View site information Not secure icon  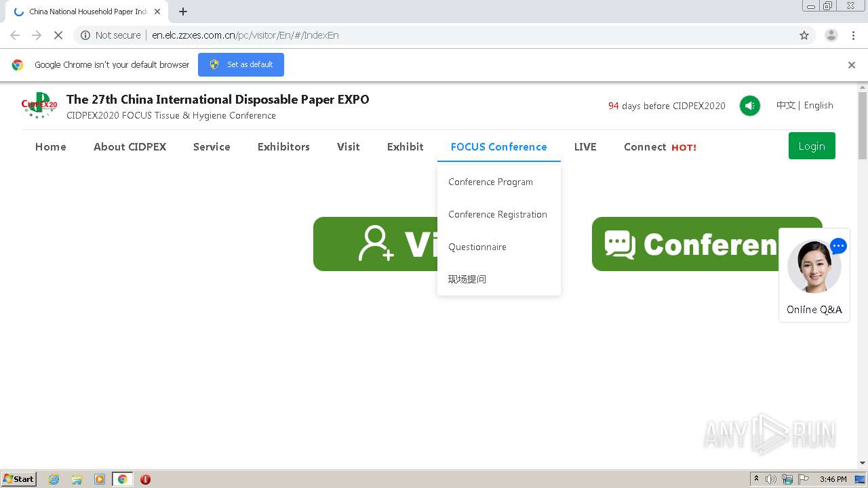pos(85,35)
